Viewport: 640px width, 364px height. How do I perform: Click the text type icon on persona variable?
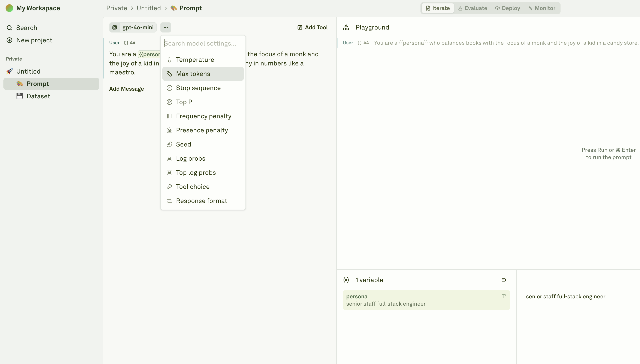click(x=504, y=296)
